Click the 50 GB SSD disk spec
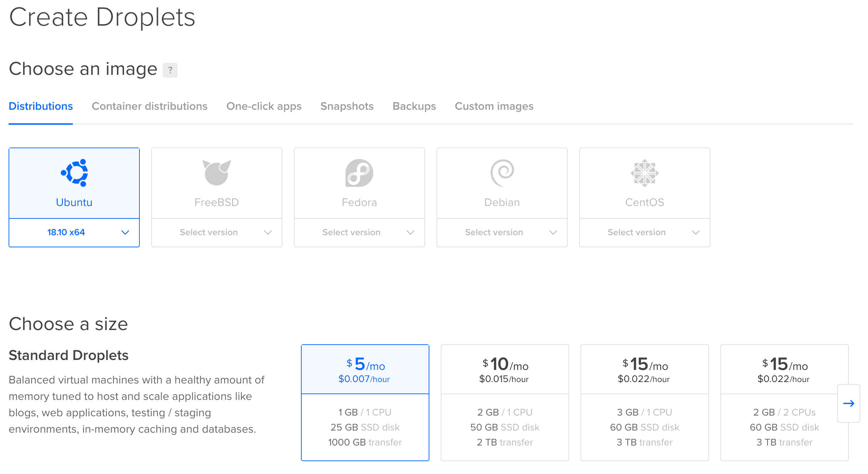868x474 pixels. point(505,427)
